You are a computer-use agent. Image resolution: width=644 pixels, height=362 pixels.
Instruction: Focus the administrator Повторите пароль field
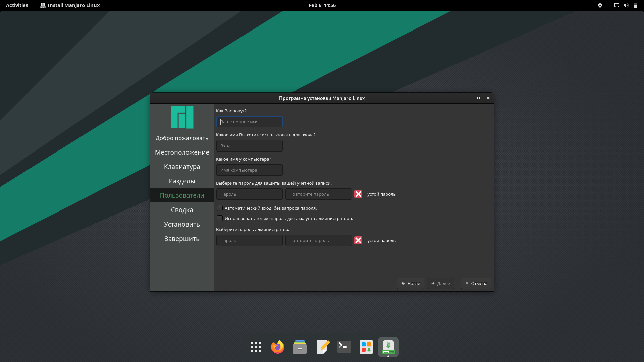(319, 240)
